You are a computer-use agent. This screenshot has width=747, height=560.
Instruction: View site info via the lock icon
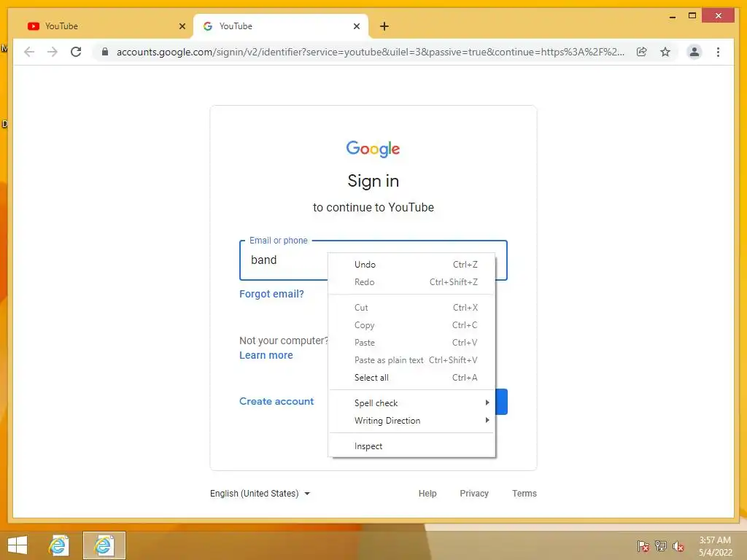[105, 52]
